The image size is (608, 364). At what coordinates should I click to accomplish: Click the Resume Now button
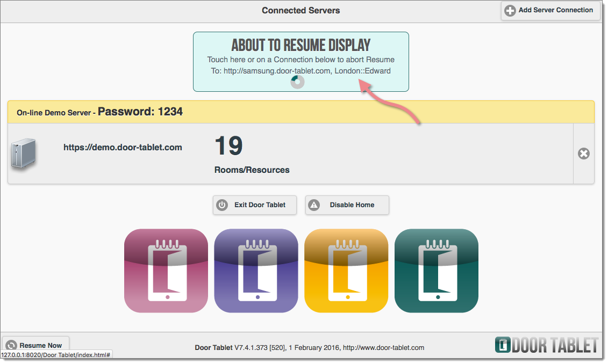click(35, 345)
